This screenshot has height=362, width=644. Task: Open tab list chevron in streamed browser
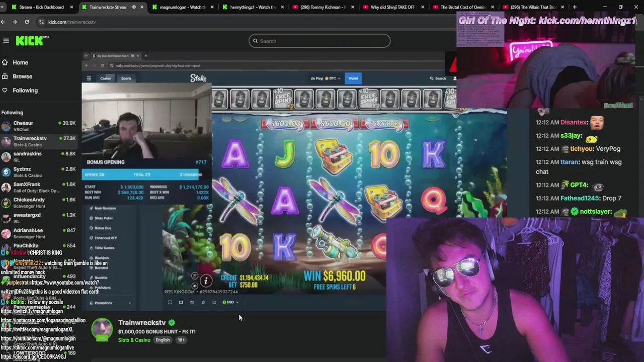click(87, 56)
